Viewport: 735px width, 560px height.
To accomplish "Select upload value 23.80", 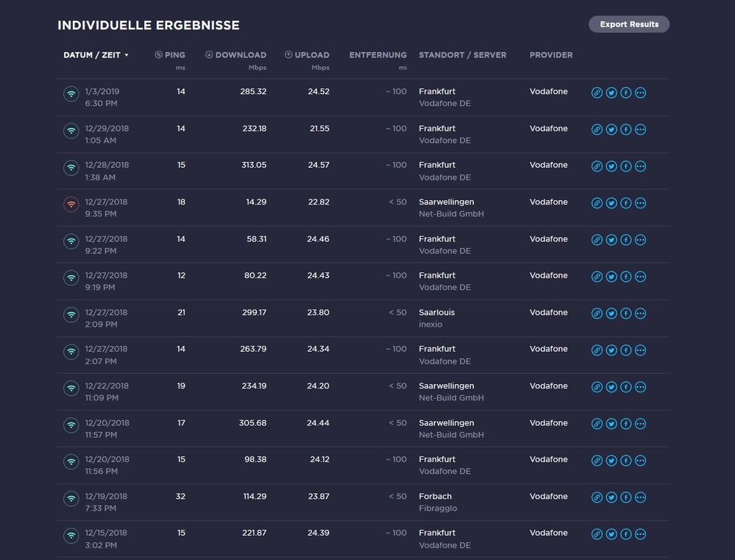I will [x=319, y=312].
